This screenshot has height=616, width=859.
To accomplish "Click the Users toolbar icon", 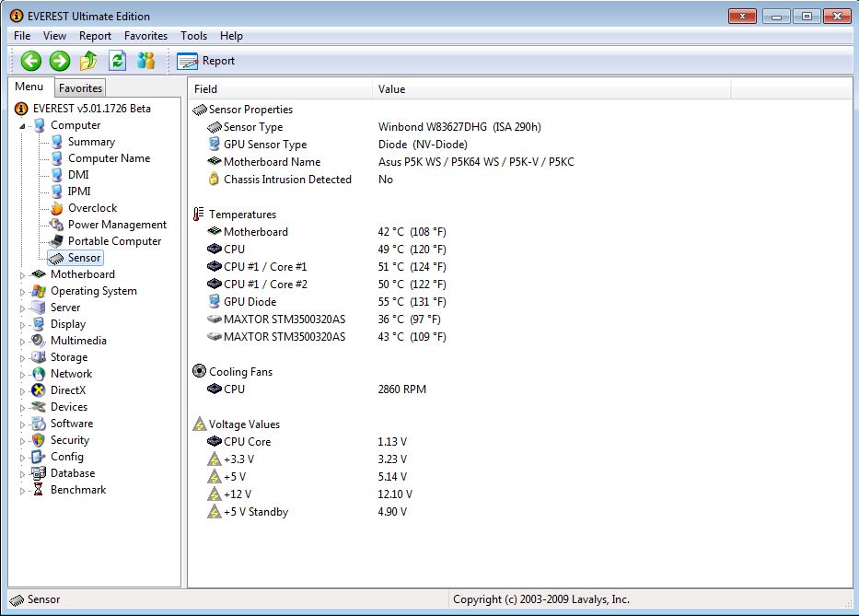I will click(145, 61).
